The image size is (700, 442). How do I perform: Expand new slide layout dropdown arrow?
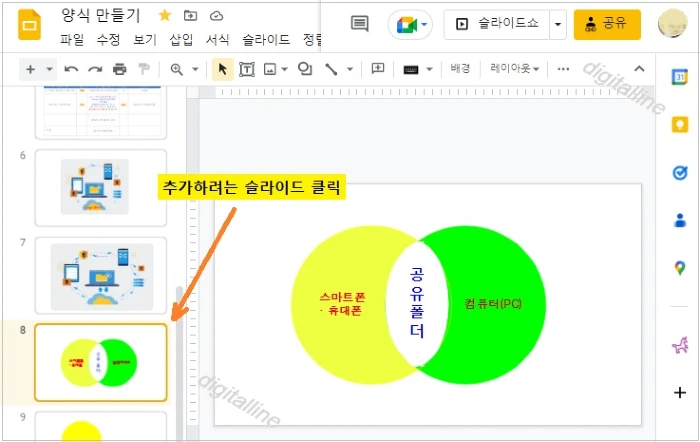coord(50,69)
